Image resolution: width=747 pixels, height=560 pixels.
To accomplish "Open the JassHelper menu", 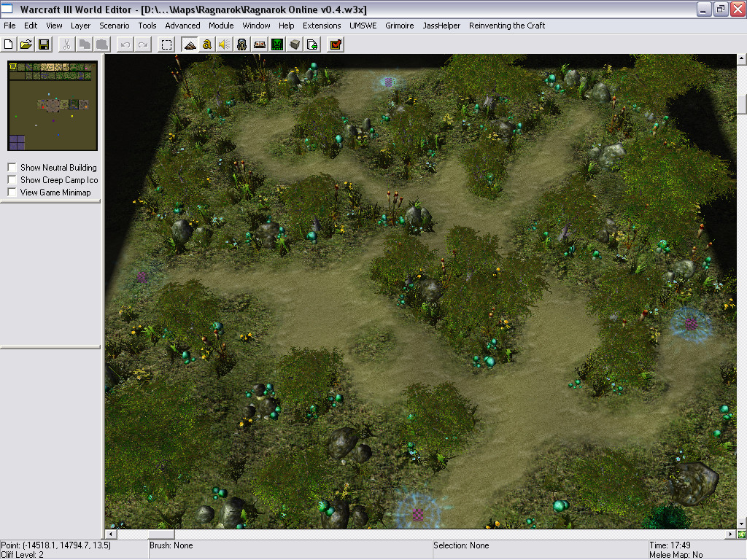I will coord(441,26).
